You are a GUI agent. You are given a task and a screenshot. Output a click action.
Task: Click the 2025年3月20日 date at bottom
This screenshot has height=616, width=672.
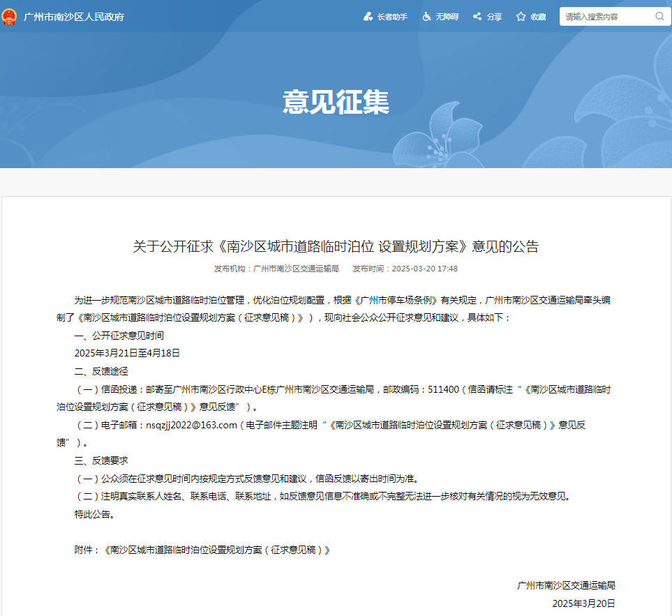pyautogui.click(x=583, y=603)
